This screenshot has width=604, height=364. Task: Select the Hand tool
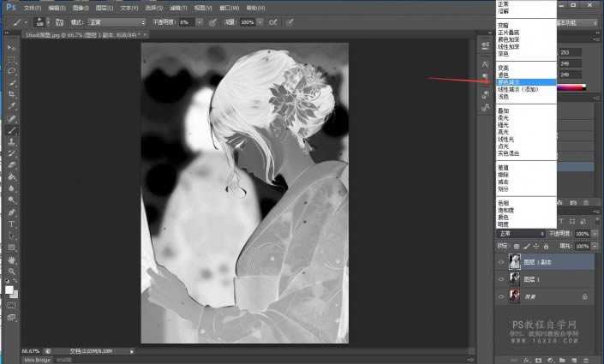11,260
